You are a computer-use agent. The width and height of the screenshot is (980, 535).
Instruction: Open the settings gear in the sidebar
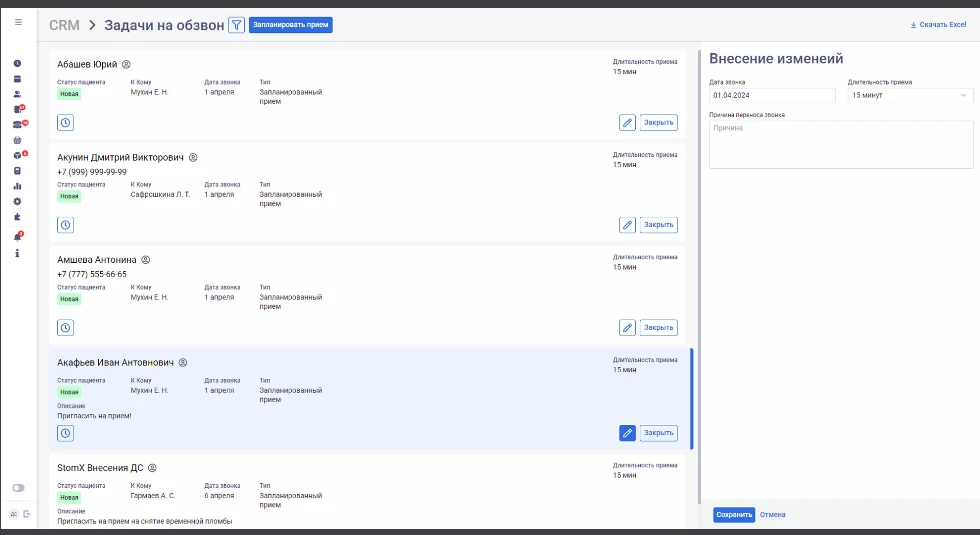pos(17,201)
